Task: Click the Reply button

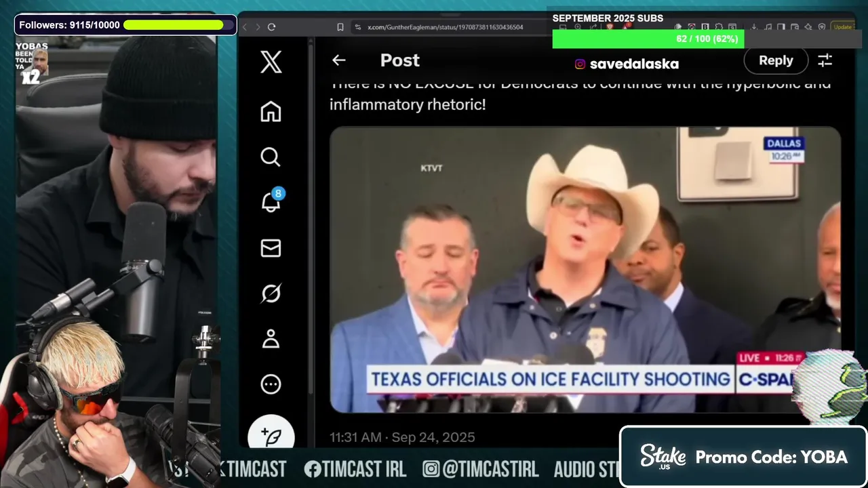Action: (x=776, y=60)
